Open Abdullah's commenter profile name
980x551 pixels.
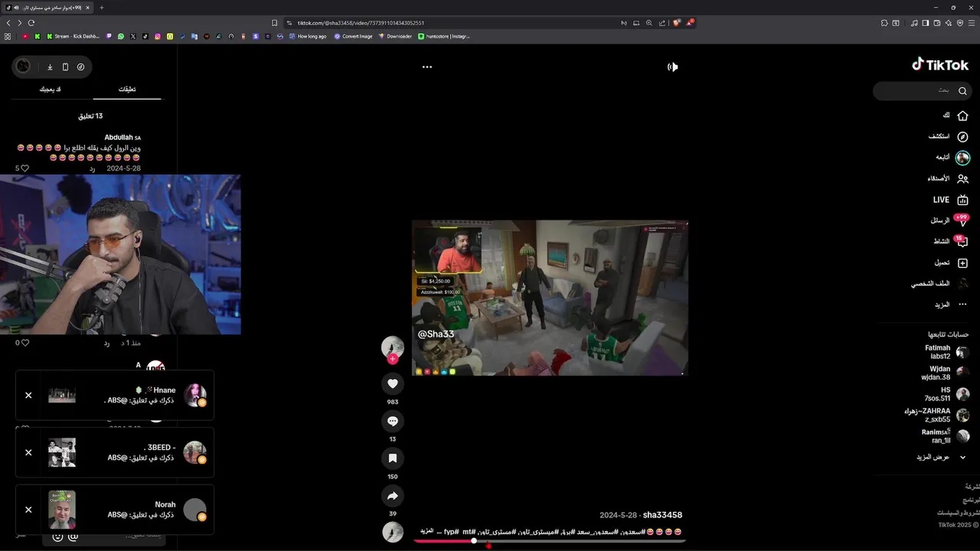122,138
